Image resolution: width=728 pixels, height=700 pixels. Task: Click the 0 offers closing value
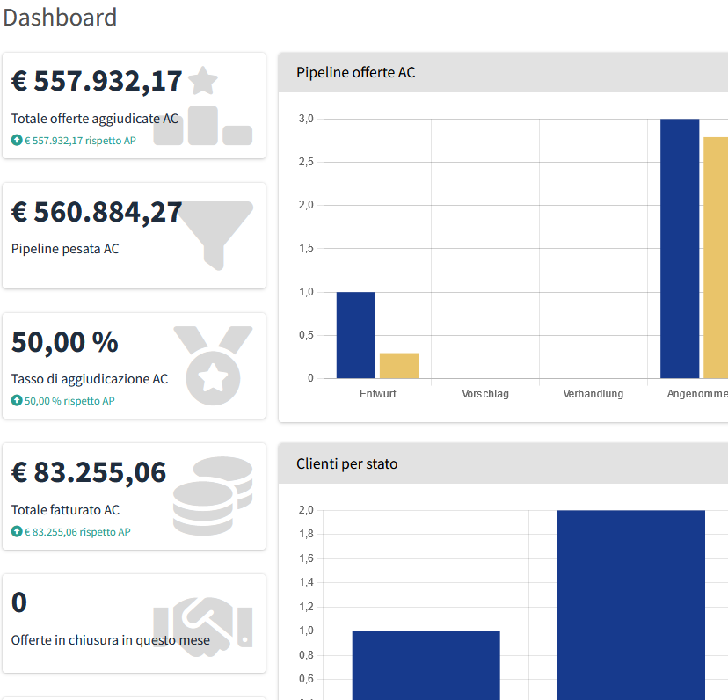coord(19,603)
